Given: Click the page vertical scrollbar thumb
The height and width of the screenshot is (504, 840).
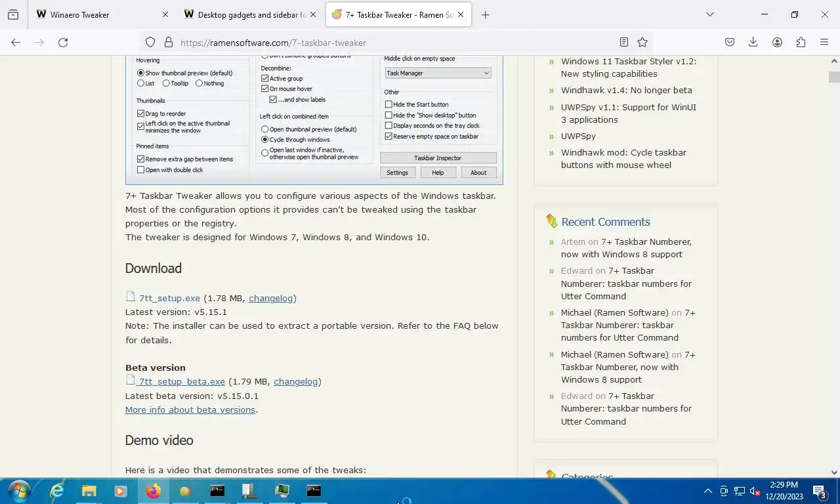Looking at the screenshot, I should [834, 77].
